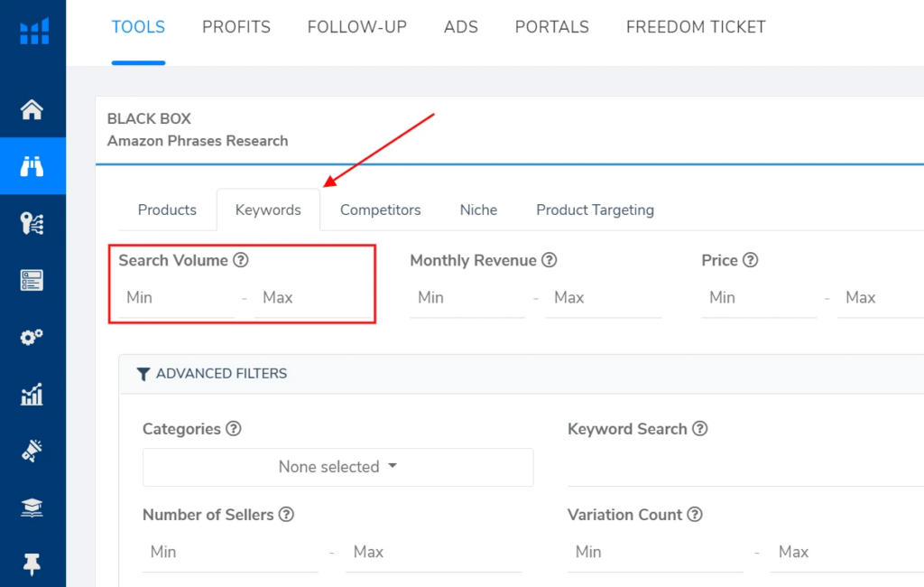Focus the Search Volume Max field
Image resolution: width=924 pixels, height=587 pixels.
[x=312, y=298]
